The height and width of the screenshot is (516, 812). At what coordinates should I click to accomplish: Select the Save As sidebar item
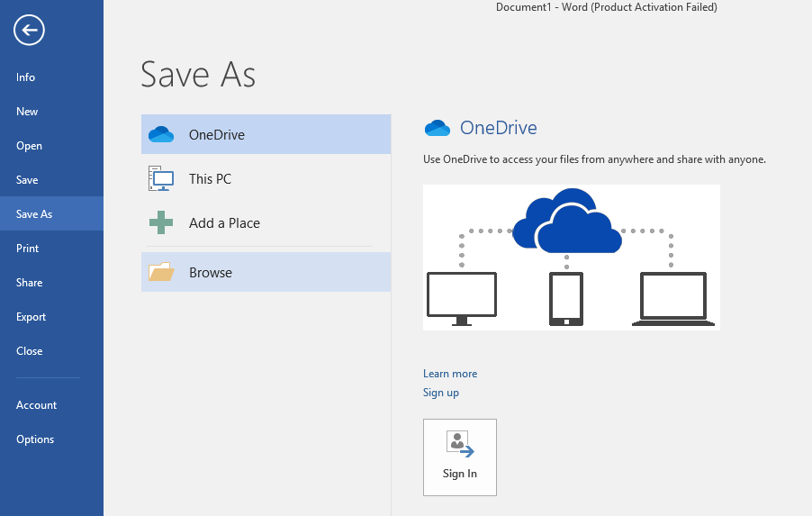point(52,213)
